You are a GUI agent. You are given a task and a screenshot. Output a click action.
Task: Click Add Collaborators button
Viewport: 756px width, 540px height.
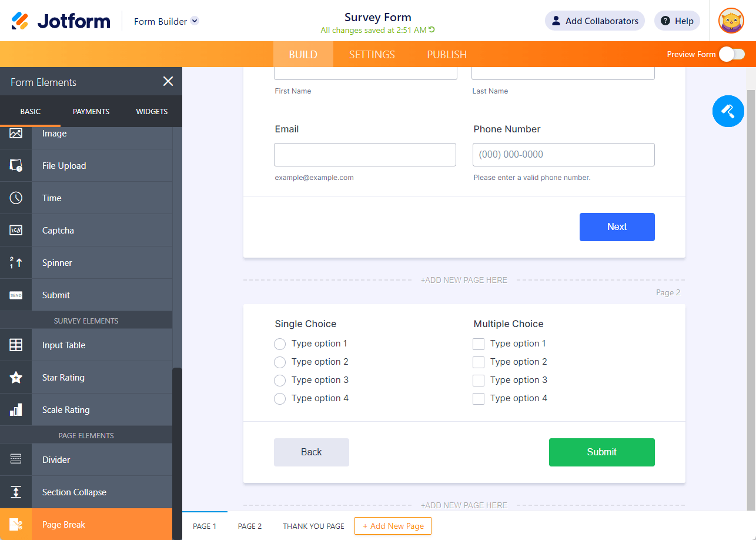point(595,21)
